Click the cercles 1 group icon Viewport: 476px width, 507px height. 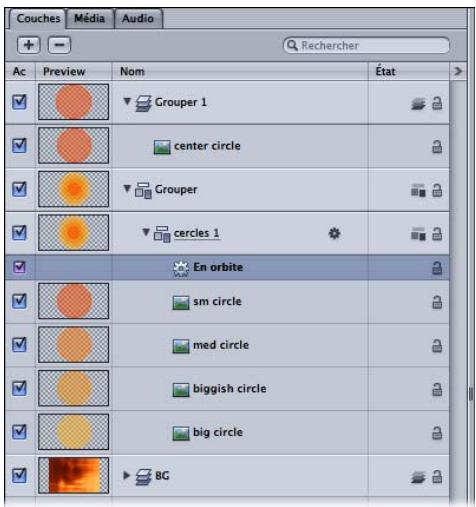tap(162, 234)
